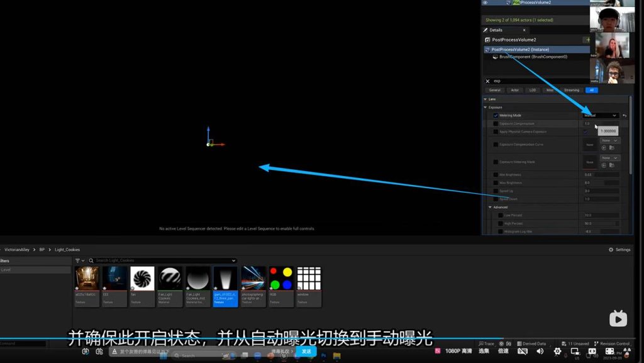
Task: Collapse the Advanced section
Action: pos(490,207)
